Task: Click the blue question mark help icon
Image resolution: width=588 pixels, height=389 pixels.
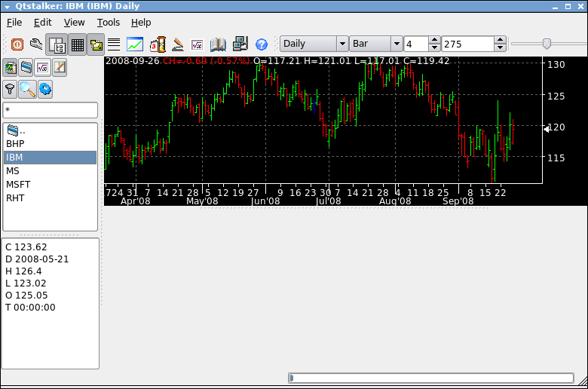Action: (262, 44)
